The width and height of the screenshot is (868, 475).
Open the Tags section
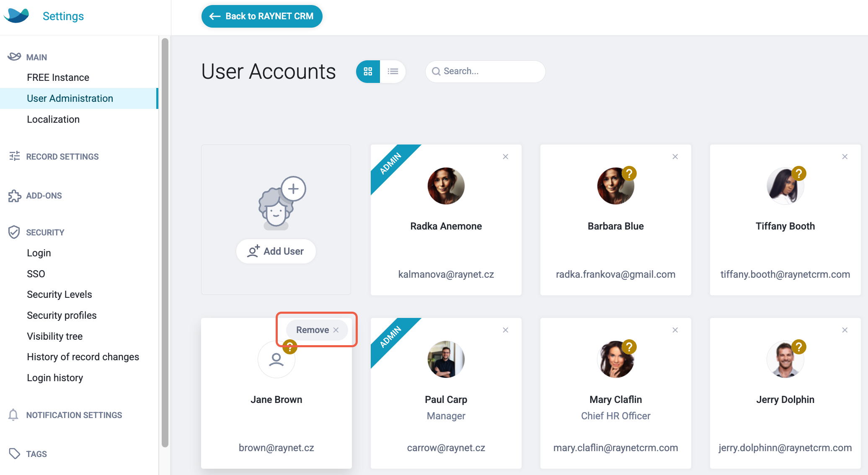[x=36, y=454]
